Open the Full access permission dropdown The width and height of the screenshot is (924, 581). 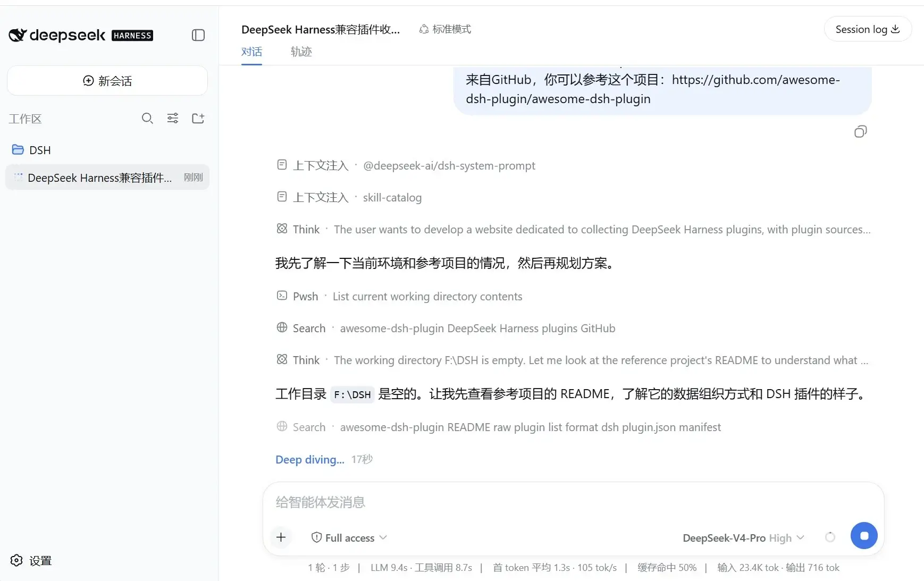[x=349, y=538]
